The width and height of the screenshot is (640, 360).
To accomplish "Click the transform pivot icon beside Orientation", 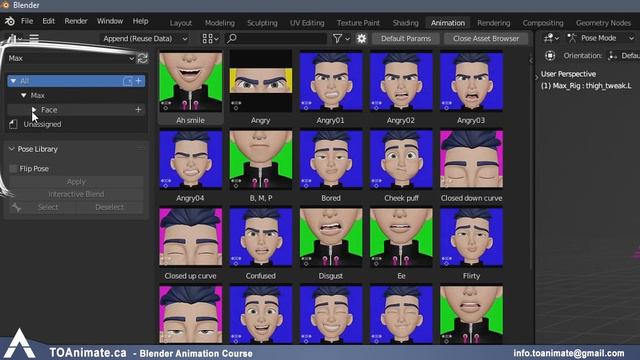I will click(550, 56).
